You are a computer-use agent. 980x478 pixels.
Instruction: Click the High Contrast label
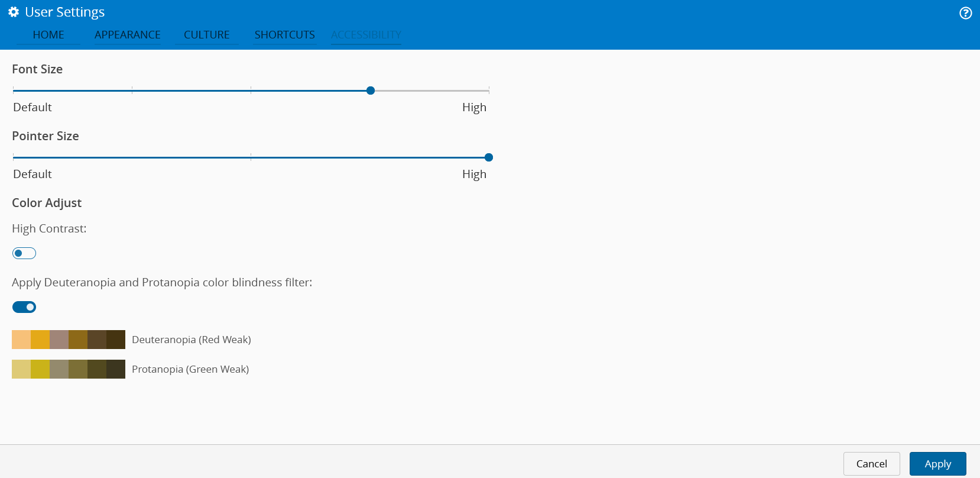pyautogui.click(x=49, y=229)
